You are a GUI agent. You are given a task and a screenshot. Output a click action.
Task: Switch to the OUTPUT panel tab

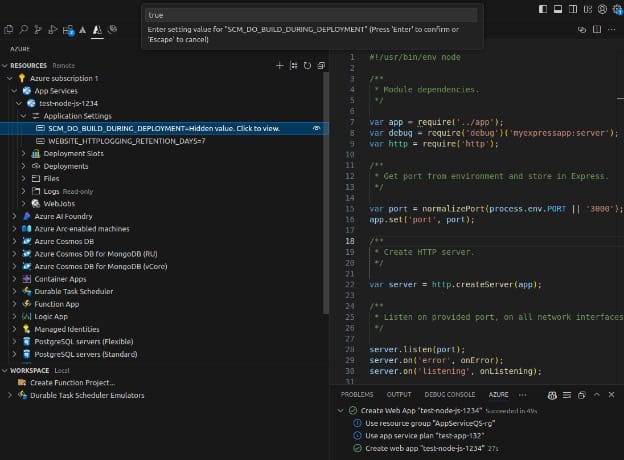399,395
